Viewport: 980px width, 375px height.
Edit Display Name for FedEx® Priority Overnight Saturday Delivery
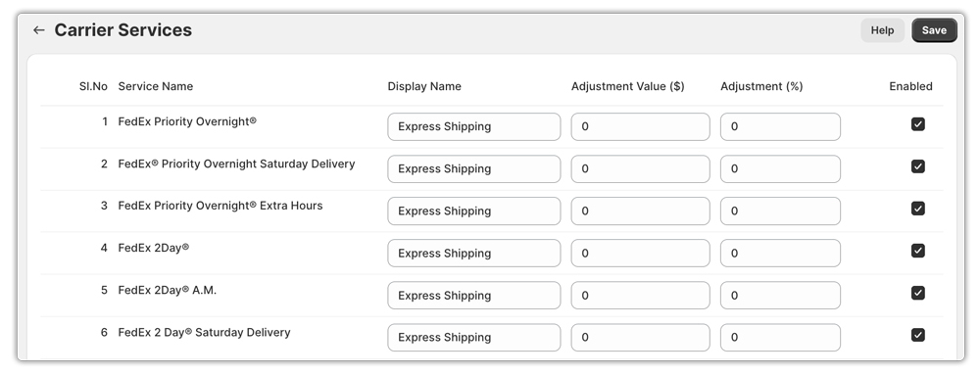pyautogui.click(x=473, y=169)
